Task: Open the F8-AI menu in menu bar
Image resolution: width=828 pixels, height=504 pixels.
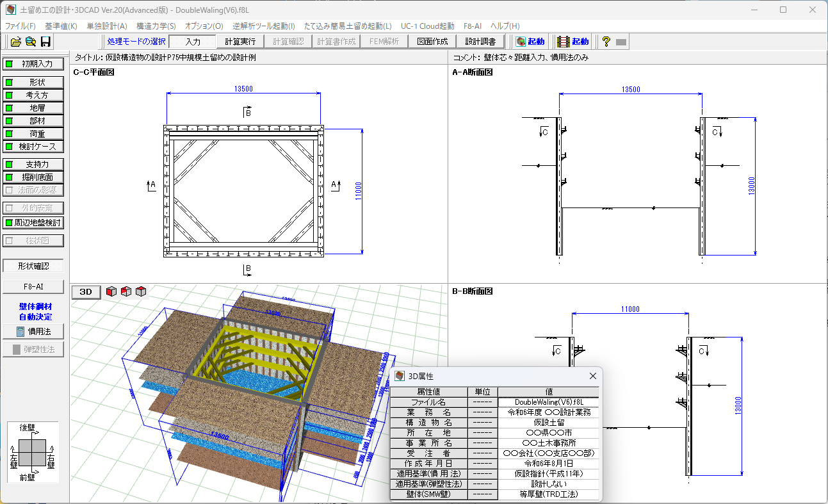Action: coord(472,26)
